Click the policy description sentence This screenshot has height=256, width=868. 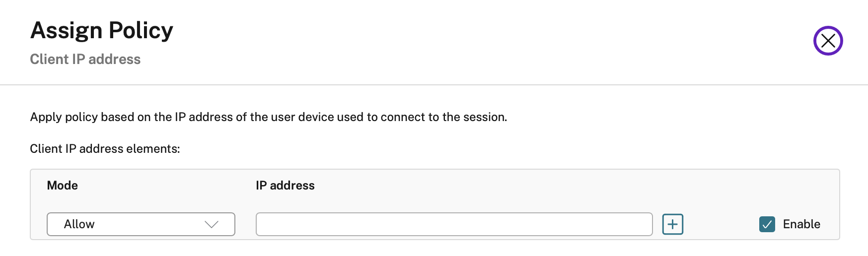click(x=269, y=117)
